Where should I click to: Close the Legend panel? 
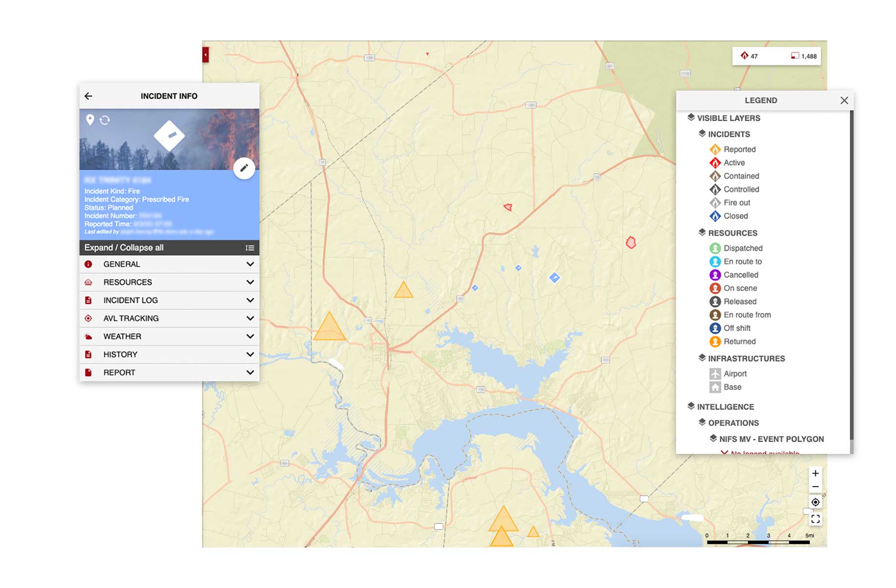tap(844, 100)
